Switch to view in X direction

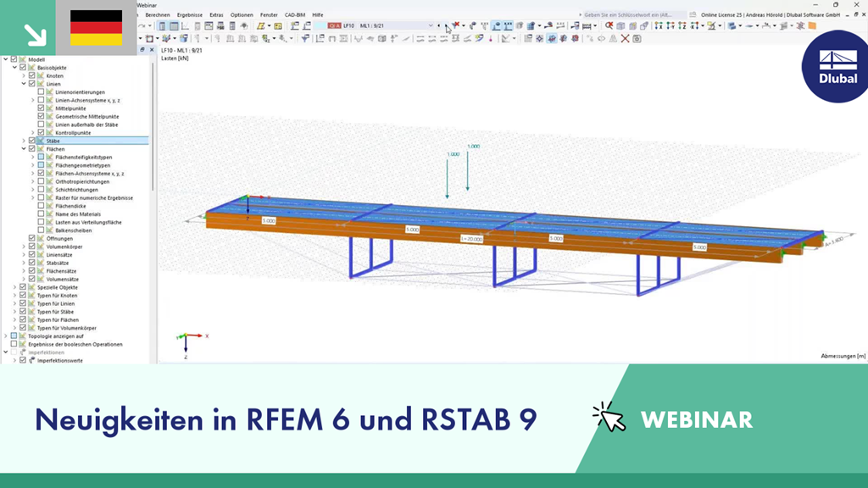tap(658, 25)
